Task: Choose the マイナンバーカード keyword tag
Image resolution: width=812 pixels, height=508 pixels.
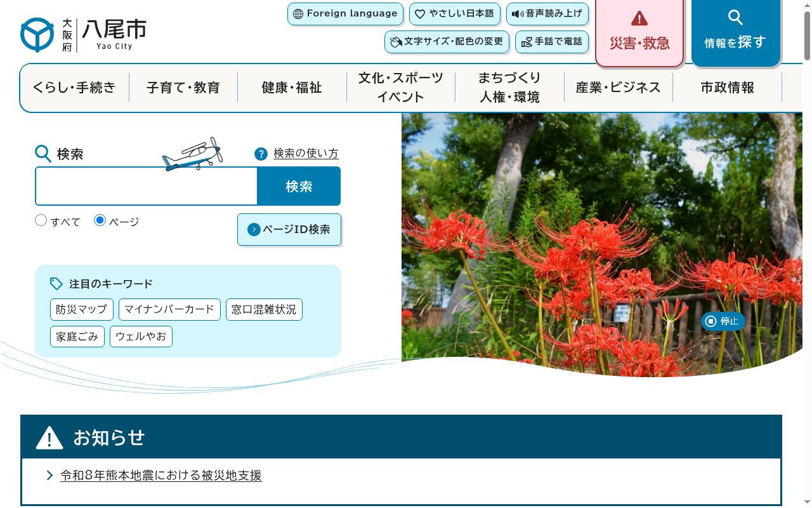Action: pos(169,309)
